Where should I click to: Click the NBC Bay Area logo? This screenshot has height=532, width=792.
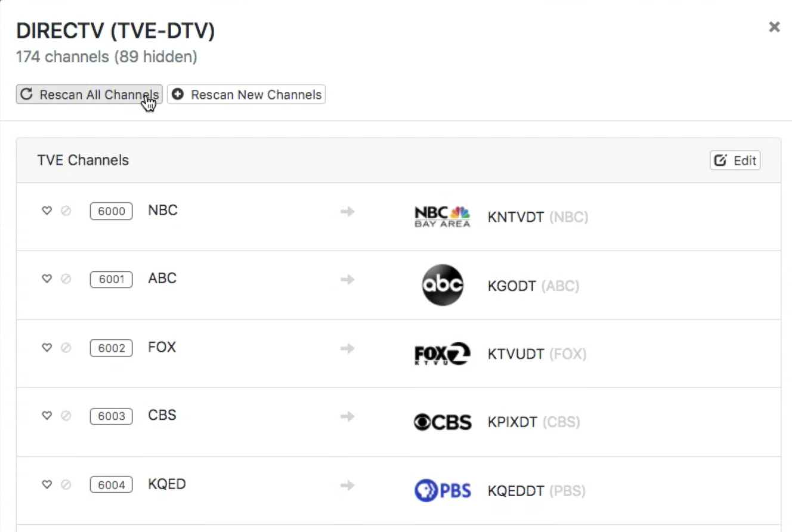(442, 217)
